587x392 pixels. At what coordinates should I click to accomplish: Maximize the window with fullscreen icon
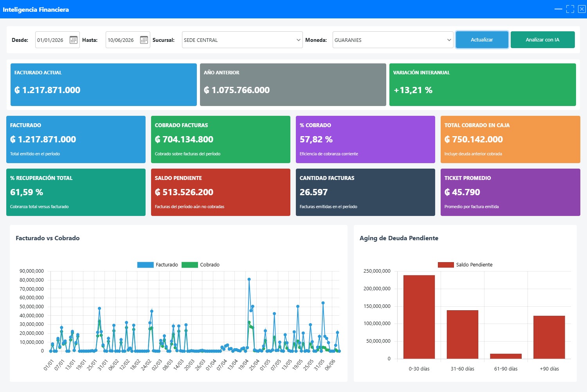point(570,9)
